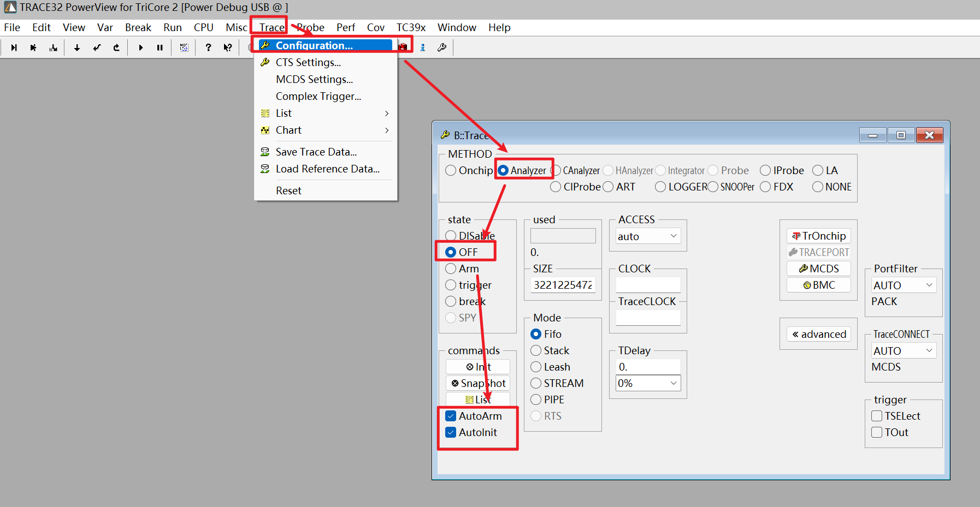
Task: Open the Break menu in the menu bar
Action: 138,27
